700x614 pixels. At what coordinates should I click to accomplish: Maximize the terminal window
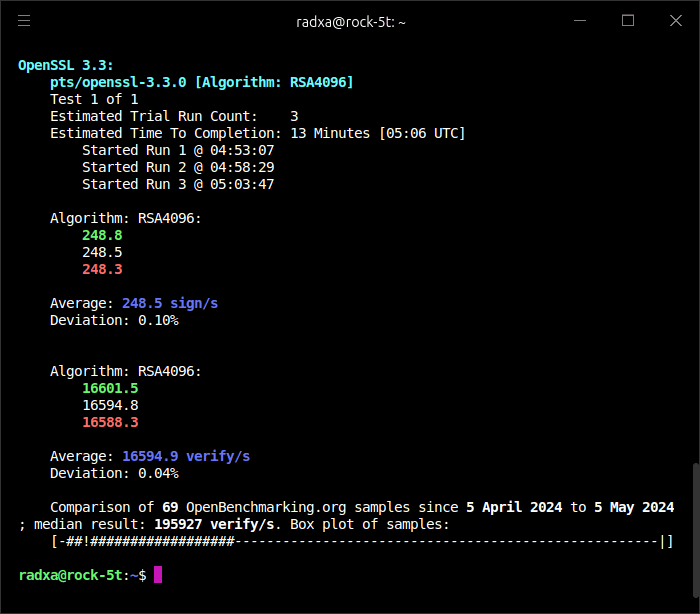click(628, 21)
